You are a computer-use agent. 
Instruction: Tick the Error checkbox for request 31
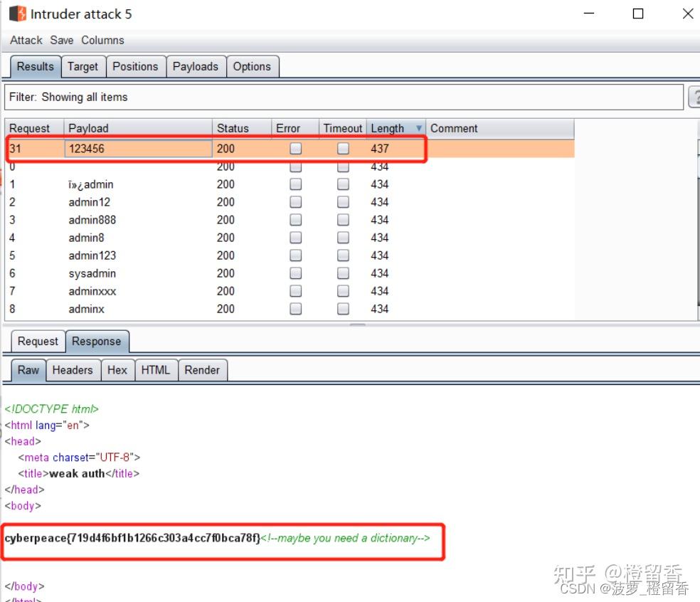point(295,148)
